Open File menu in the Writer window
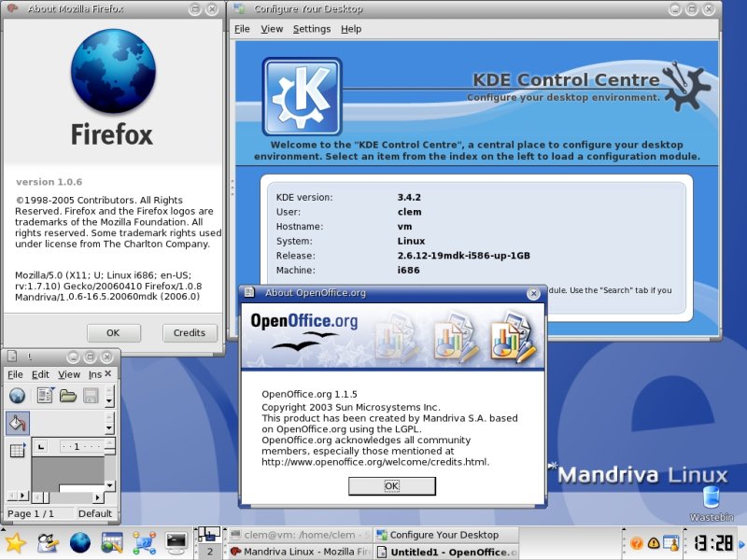The width and height of the screenshot is (747, 560). [x=15, y=374]
